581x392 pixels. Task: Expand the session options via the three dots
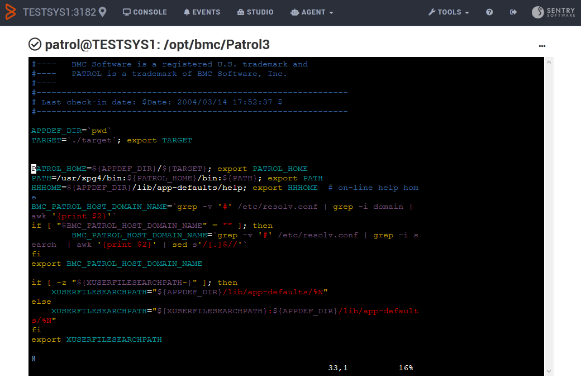tap(542, 46)
